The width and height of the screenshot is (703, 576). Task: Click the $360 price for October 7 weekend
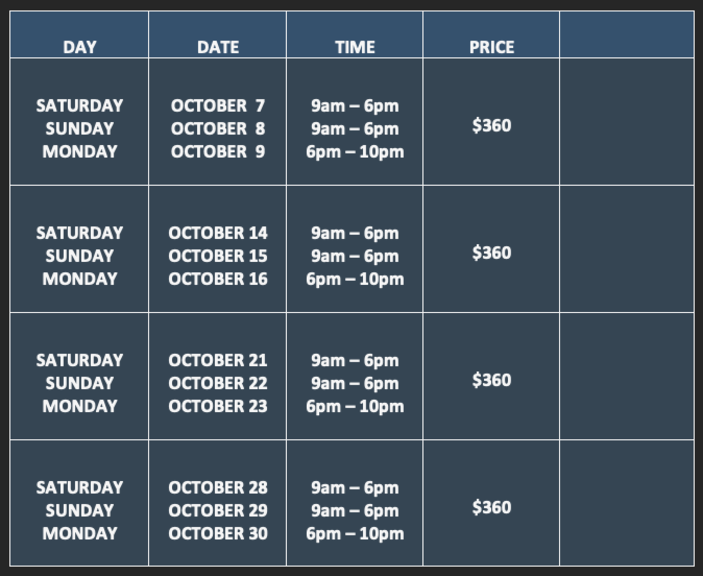click(491, 126)
